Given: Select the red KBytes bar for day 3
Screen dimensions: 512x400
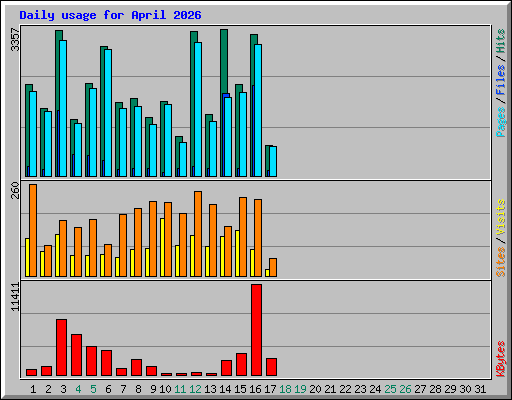Looking at the screenshot, I should [61, 348].
